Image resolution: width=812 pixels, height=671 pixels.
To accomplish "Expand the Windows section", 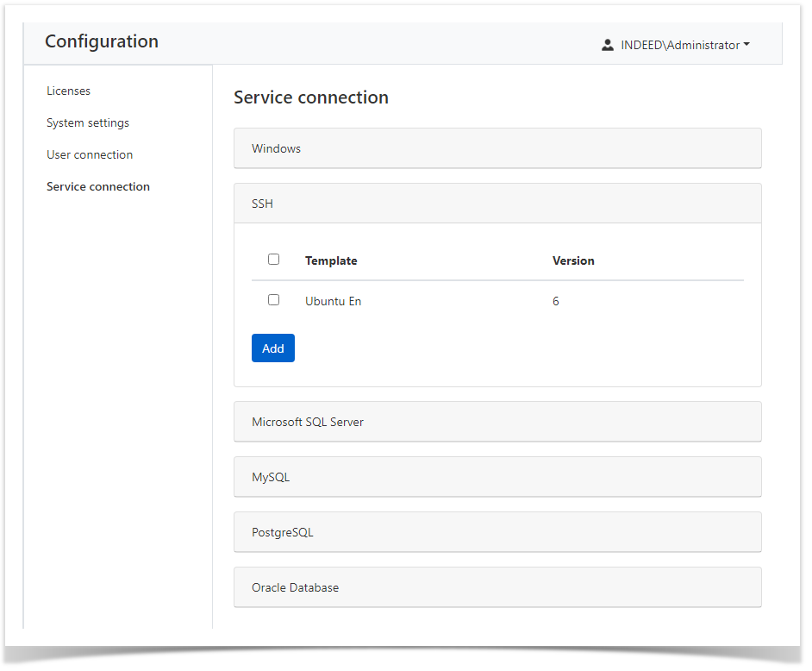I will [x=497, y=148].
